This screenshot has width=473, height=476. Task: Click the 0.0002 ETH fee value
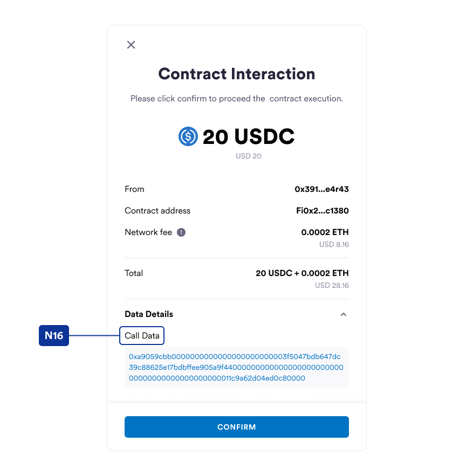325,232
